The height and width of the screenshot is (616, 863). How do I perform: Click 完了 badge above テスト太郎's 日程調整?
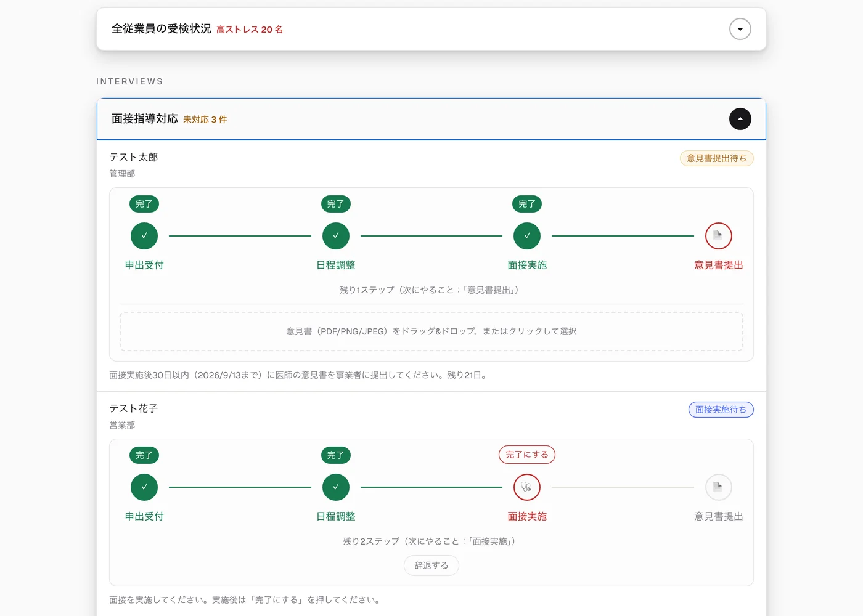(x=336, y=204)
